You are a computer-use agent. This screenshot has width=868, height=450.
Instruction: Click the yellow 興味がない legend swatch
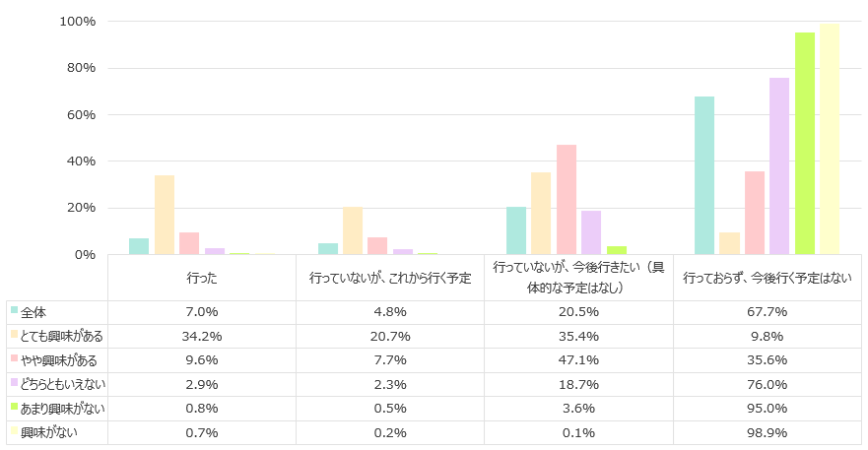point(14,430)
